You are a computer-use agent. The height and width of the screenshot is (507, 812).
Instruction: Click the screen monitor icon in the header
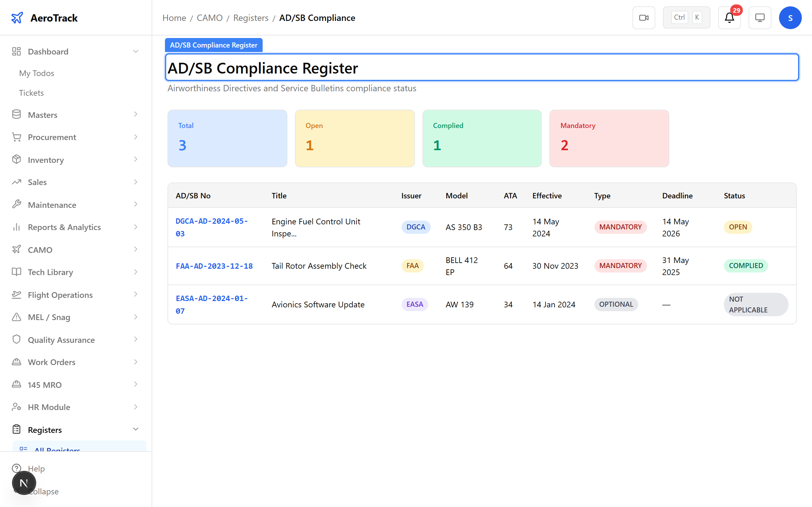pyautogui.click(x=760, y=17)
